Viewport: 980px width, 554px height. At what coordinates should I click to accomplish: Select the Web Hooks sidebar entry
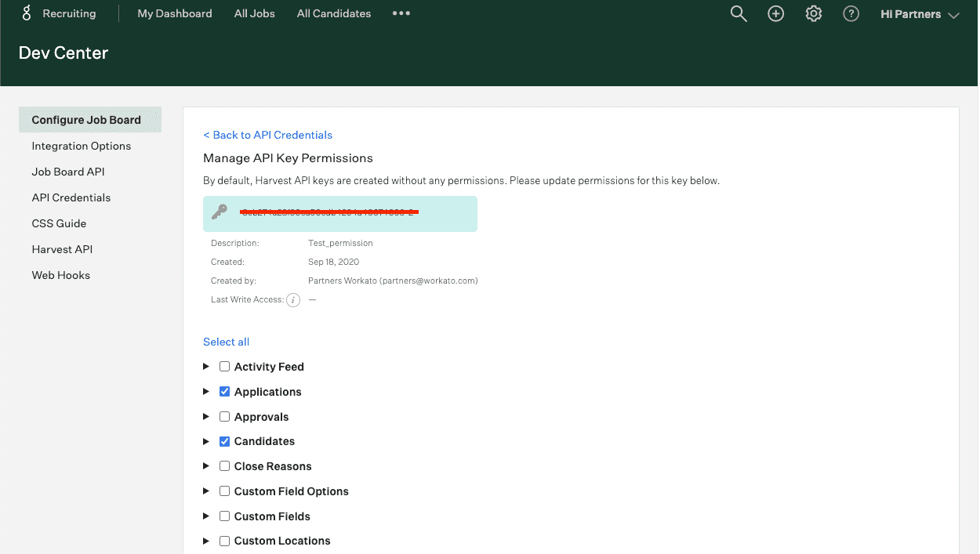[x=60, y=274]
